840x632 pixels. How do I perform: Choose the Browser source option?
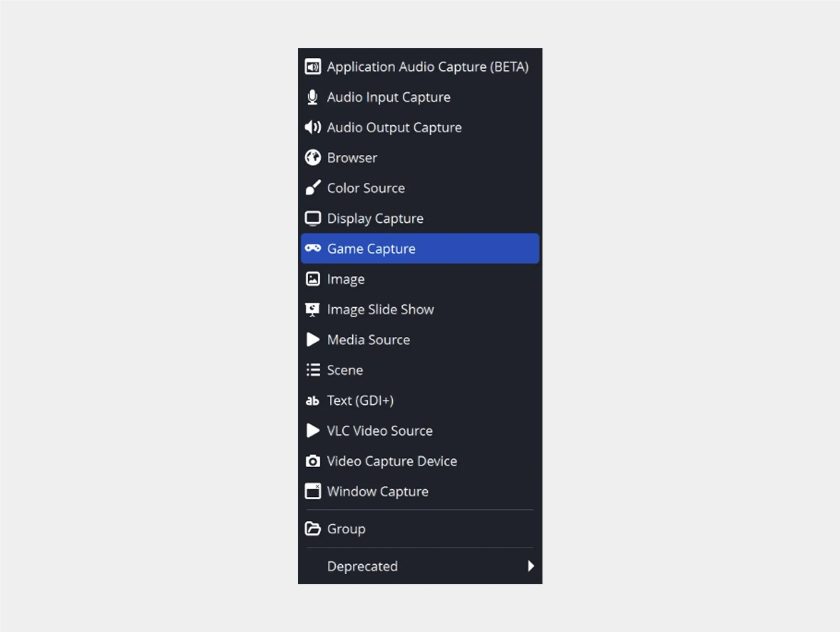tap(352, 158)
